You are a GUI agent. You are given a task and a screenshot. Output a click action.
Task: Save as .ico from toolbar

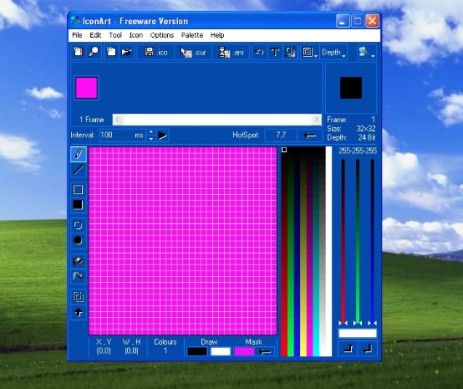pyautogui.click(x=156, y=52)
